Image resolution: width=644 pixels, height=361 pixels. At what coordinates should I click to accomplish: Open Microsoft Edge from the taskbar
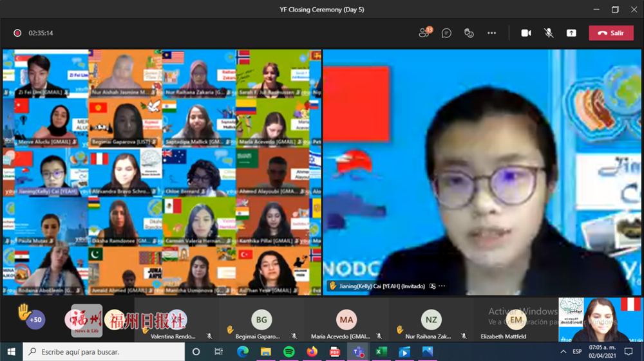(x=243, y=352)
